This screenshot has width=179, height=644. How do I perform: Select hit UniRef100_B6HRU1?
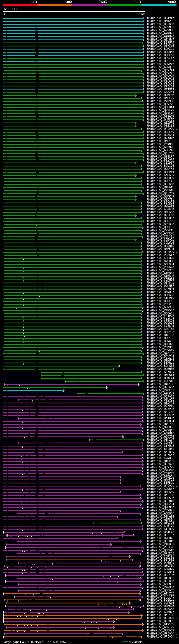point(161,363)
